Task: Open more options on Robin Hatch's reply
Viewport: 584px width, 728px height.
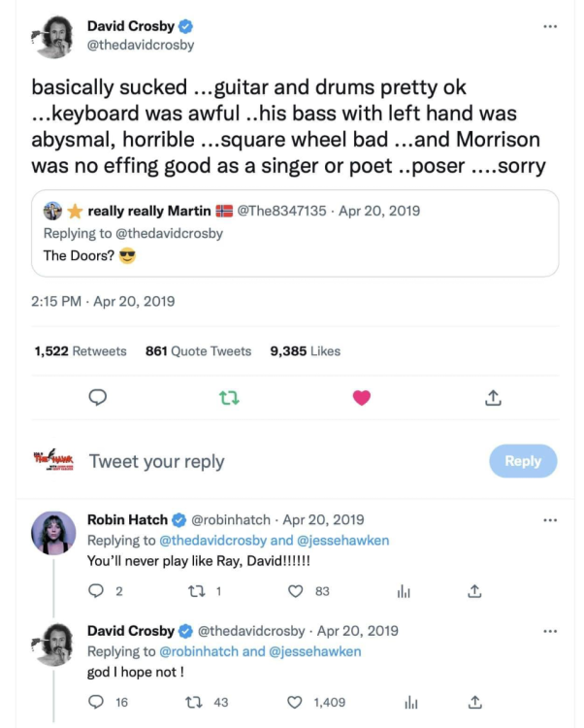Action: tap(550, 520)
